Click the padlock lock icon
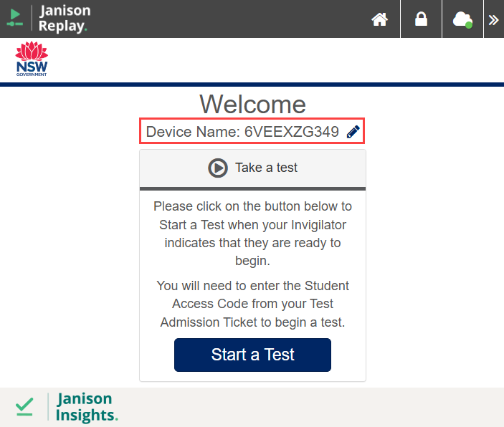The height and width of the screenshot is (427, 504). pos(421,19)
